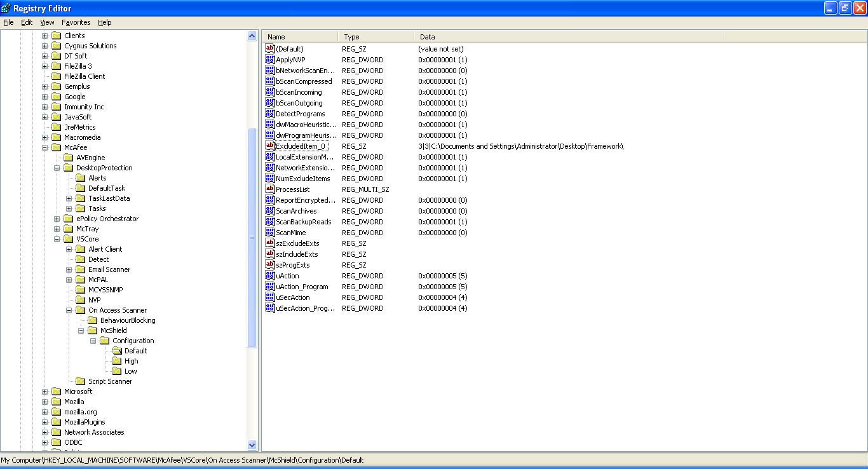Select the bScanOutgoing value name
This screenshot has width=868, height=469.
tap(299, 103)
